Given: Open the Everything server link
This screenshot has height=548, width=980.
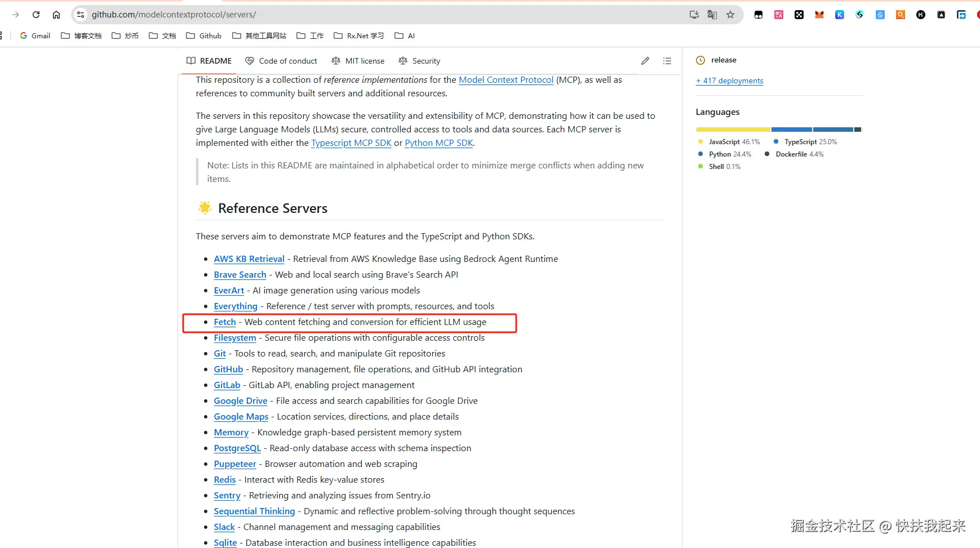Looking at the screenshot, I should 236,306.
